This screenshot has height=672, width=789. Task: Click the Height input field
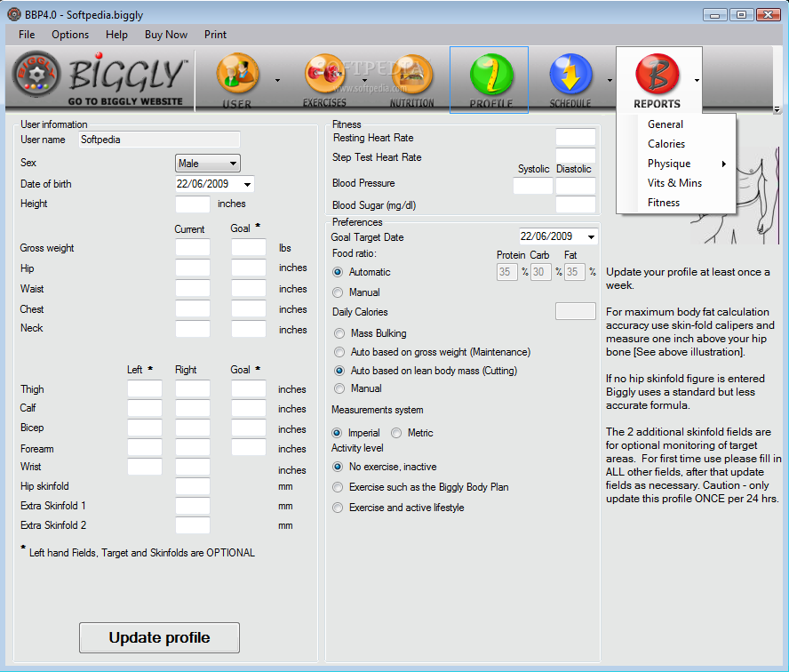pyautogui.click(x=193, y=204)
